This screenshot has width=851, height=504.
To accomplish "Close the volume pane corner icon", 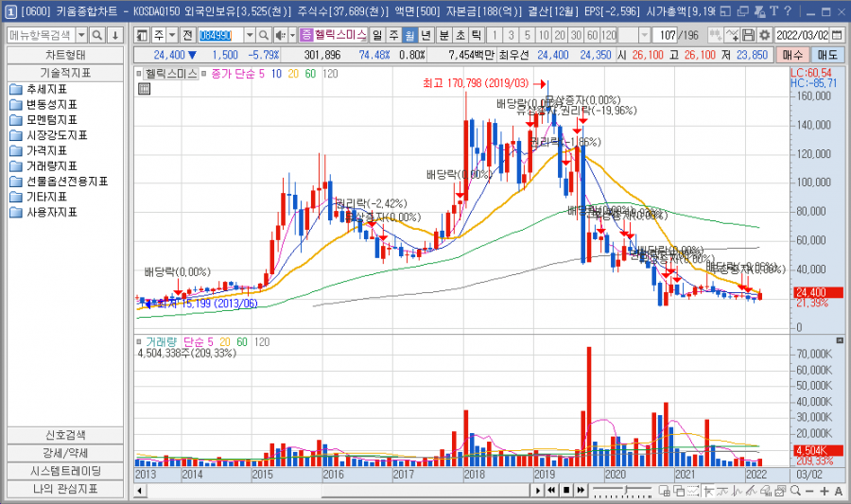I will pos(840,340).
